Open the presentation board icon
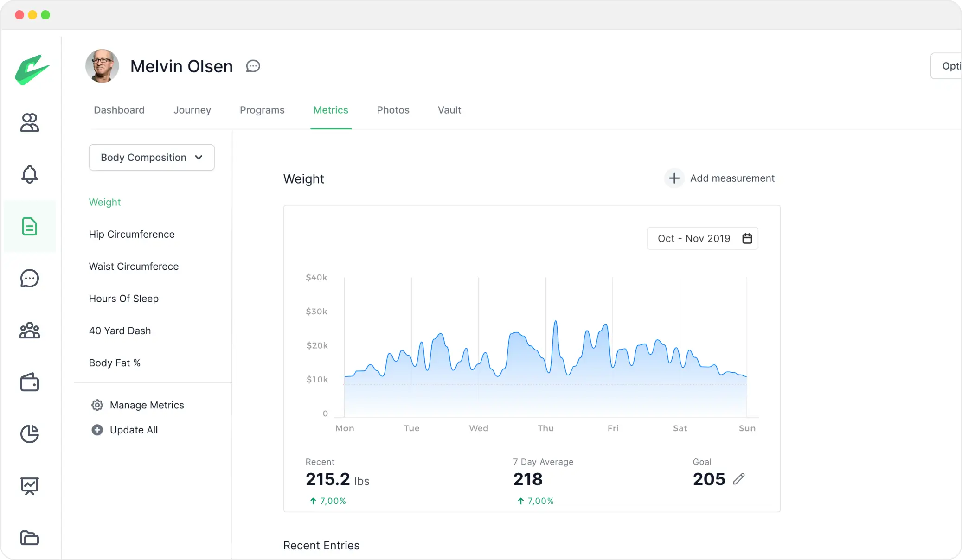The image size is (962, 560). point(30,486)
